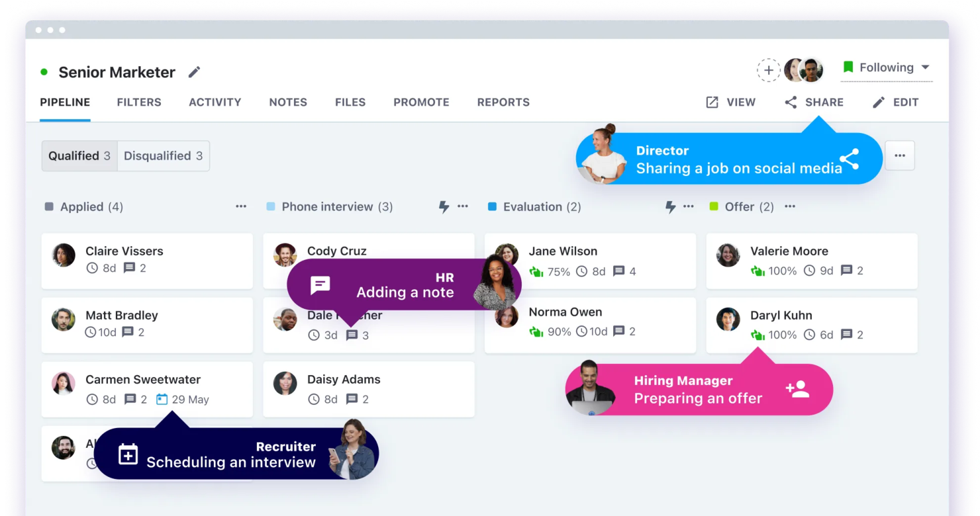
Task: Click the Share icon in the toolbar
Action: (790, 102)
